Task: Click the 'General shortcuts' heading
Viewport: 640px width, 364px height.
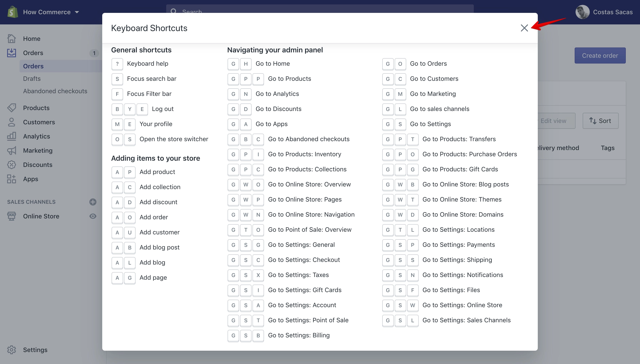Action: click(141, 50)
